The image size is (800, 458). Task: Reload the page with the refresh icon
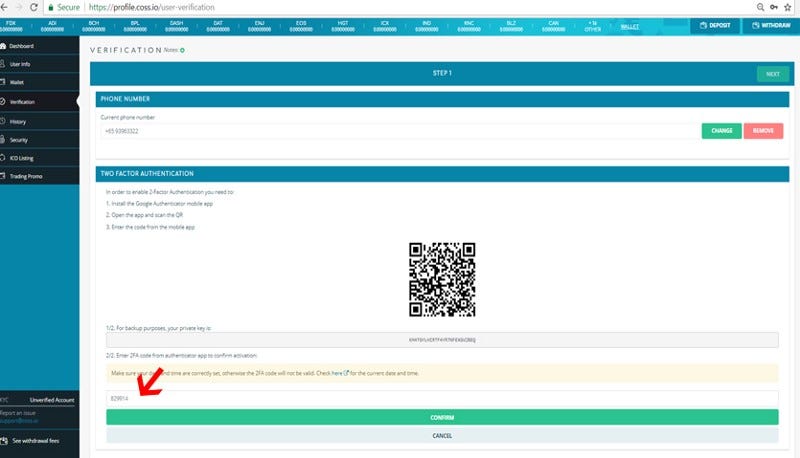(x=34, y=7)
